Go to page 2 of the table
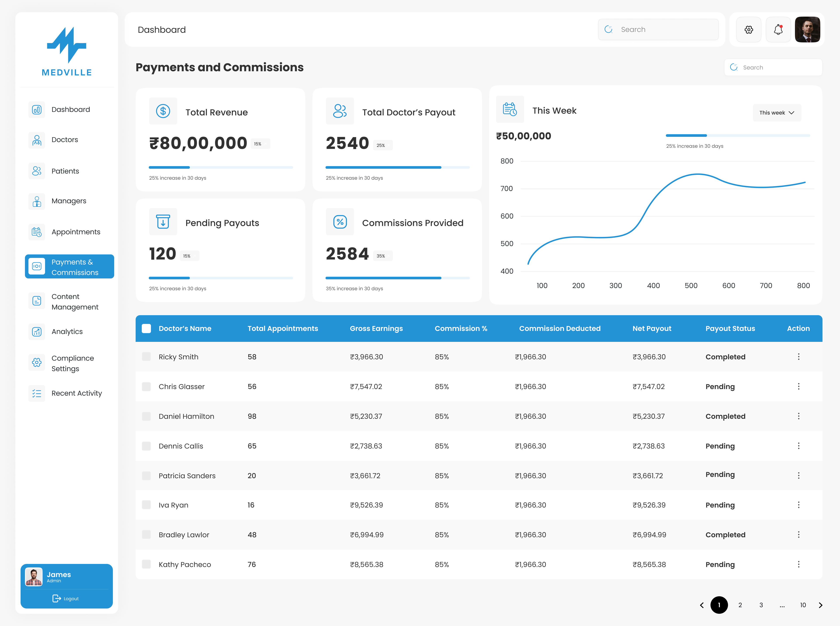The width and height of the screenshot is (840, 626). (740, 605)
